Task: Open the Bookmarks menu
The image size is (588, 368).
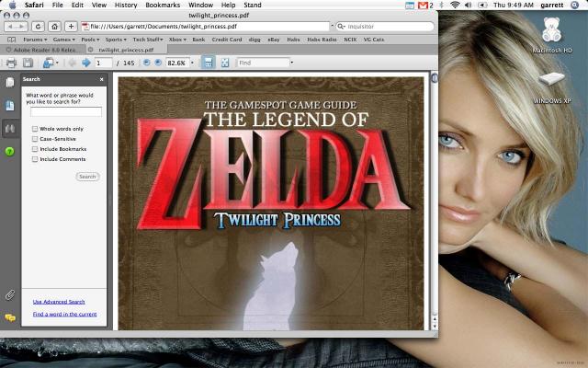Action: (x=163, y=5)
